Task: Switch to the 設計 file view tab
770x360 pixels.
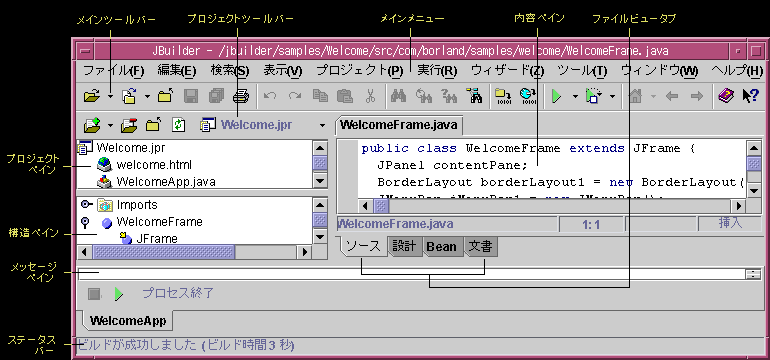Action: pyautogui.click(x=405, y=247)
